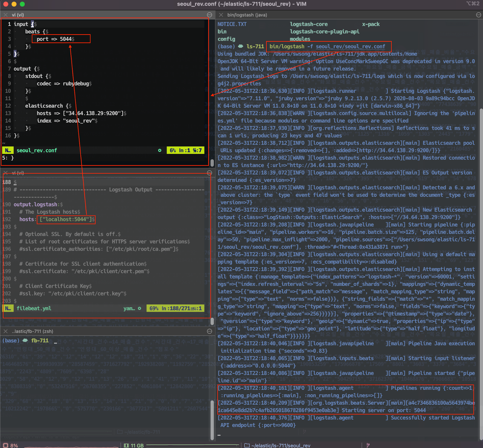This screenshot has height=448, width=483.
Task: Open the fb-711 zsh pane options menu
Action: coord(210,331)
